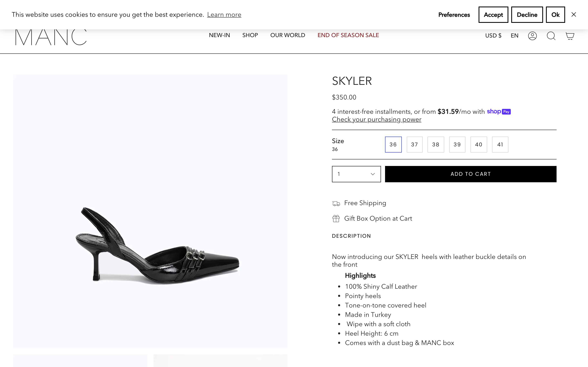Image resolution: width=588 pixels, height=367 pixels.
Task: Open the shopping cart icon
Action: click(x=570, y=36)
